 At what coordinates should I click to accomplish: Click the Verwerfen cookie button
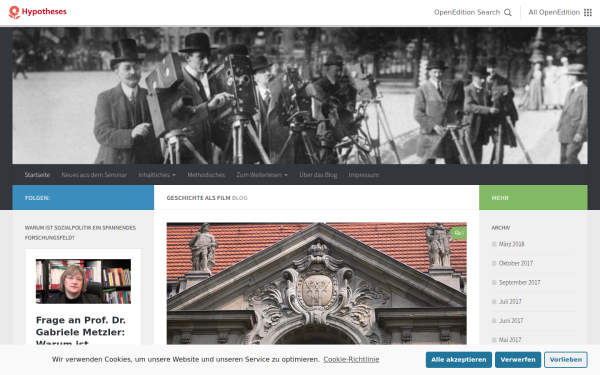point(518,360)
